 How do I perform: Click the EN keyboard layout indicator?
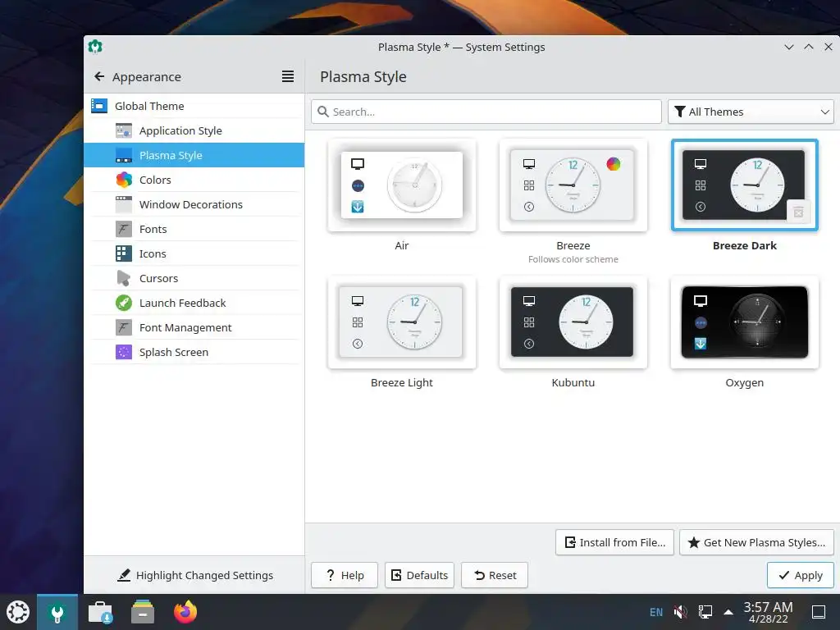tap(656, 612)
